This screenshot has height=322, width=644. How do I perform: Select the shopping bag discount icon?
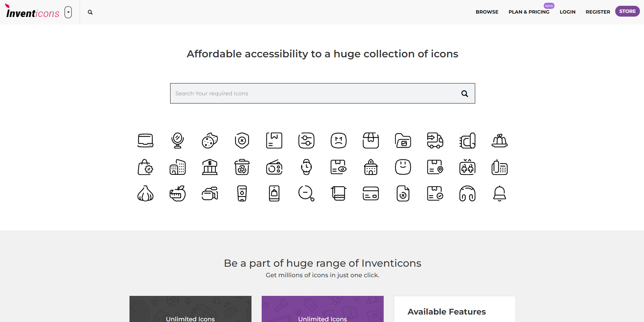pos(145,167)
